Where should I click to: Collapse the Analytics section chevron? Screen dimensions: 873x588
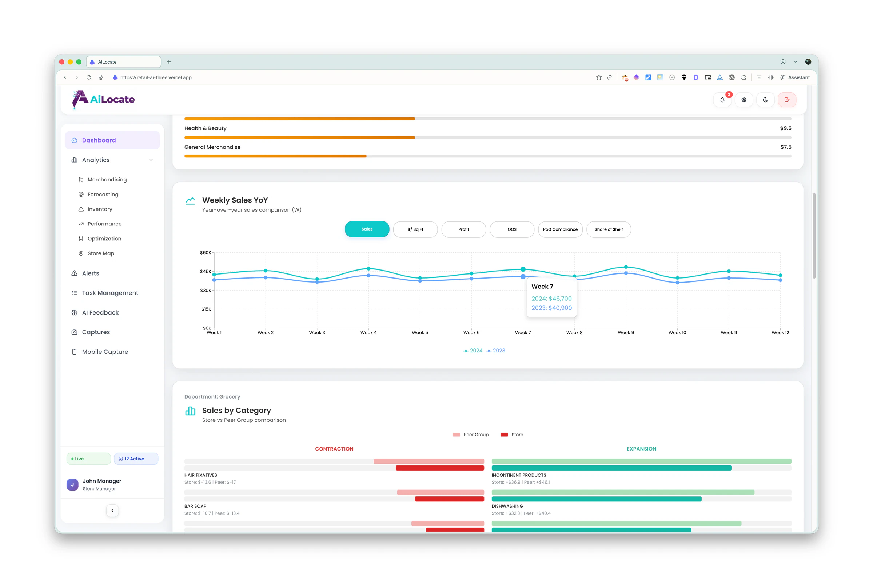(x=151, y=160)
